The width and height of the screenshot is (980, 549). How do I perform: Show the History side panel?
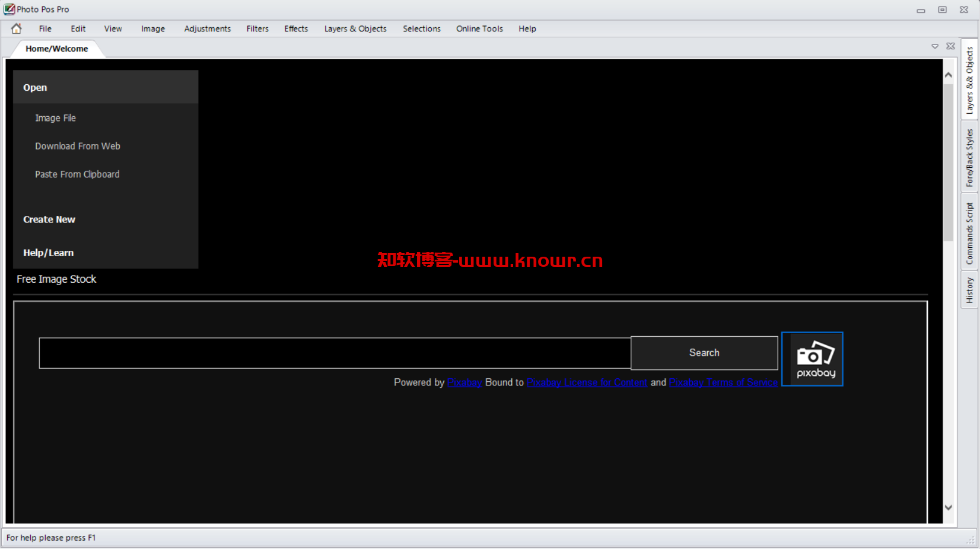(969, 290)
